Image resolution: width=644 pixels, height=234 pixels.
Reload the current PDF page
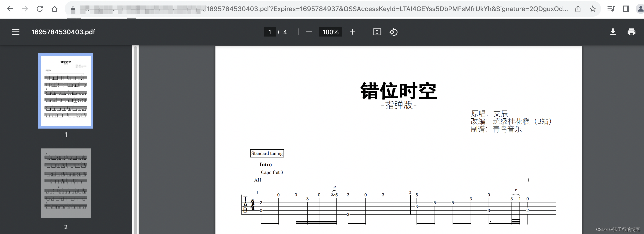pyautogui.click(x=40, y=9)
